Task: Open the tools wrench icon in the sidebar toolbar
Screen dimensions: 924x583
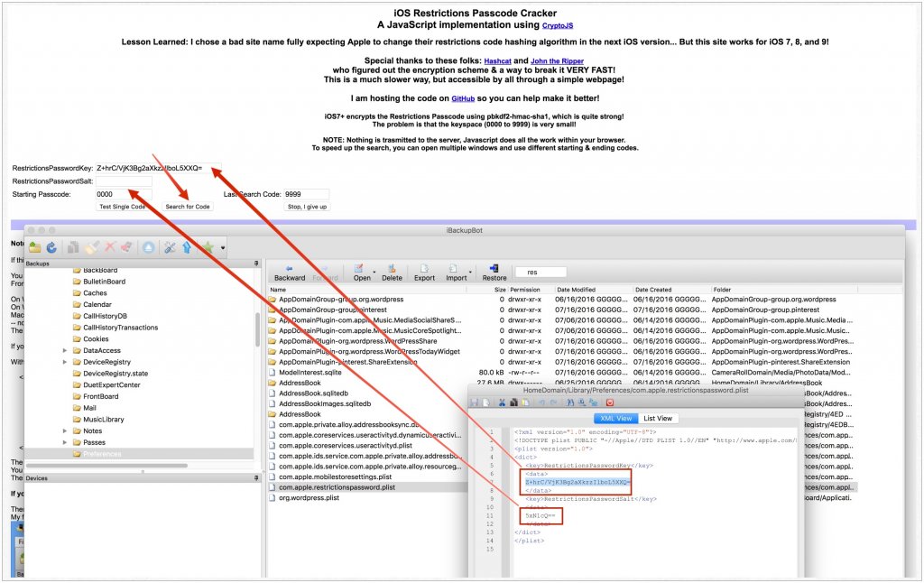Action: pos(170,245)
